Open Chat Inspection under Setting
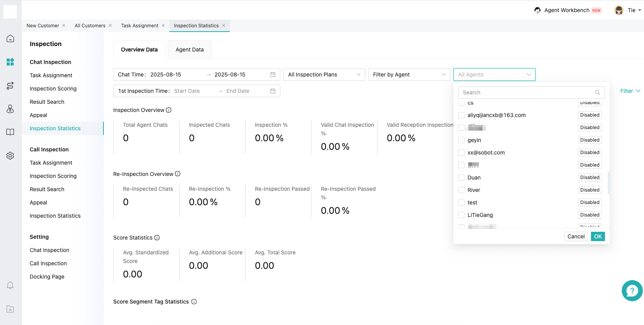 coord(50,250)
